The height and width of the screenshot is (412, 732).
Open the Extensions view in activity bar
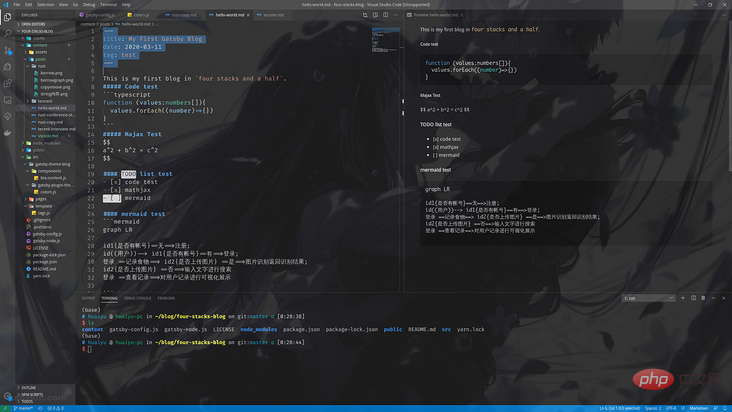pyautogui.click(x=7, y=84)
